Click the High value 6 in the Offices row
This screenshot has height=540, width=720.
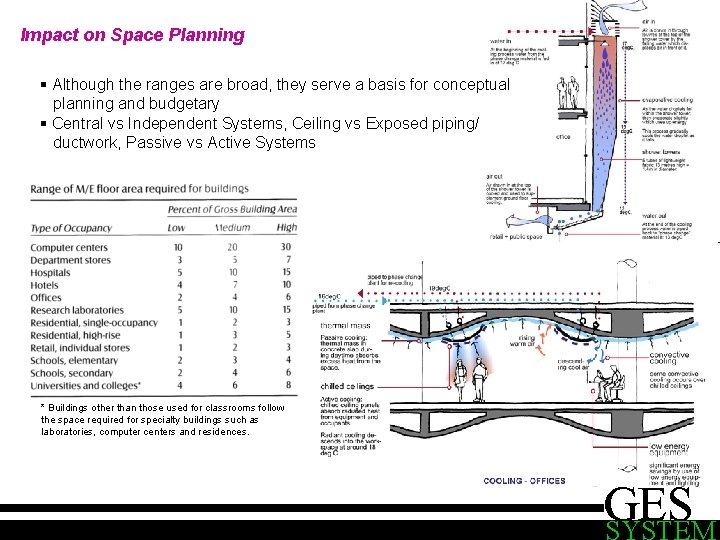pyautogui.click(x=288, y=297)
